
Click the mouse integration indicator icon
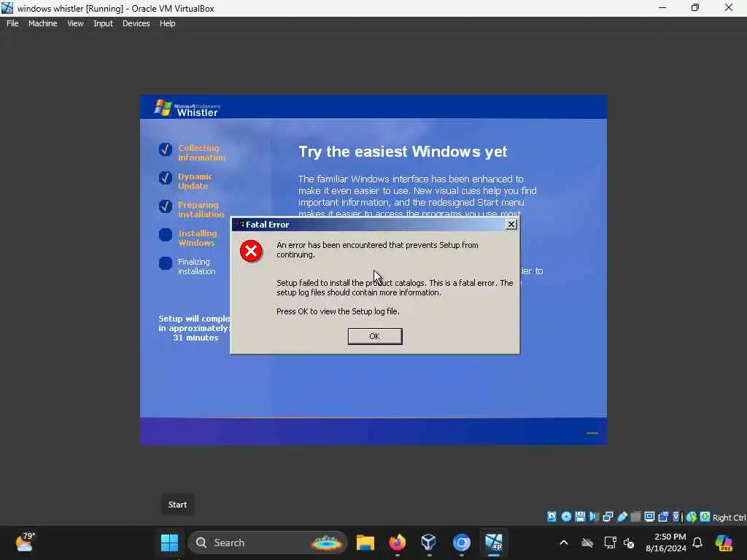(x=692, y=517)
